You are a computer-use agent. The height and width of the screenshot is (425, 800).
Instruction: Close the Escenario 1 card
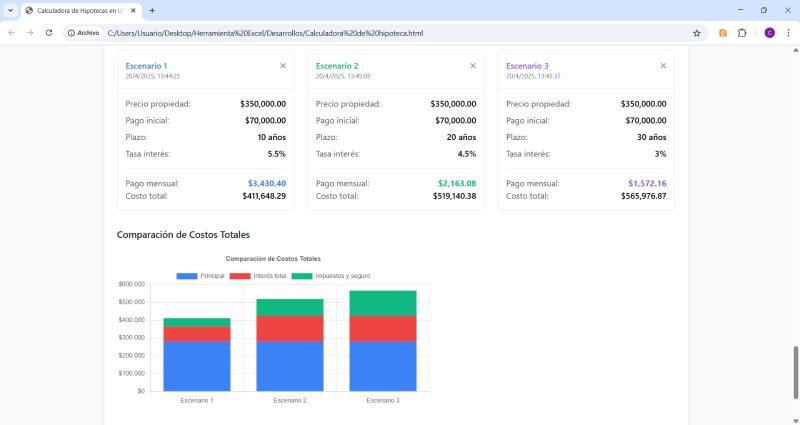point(283,66)
